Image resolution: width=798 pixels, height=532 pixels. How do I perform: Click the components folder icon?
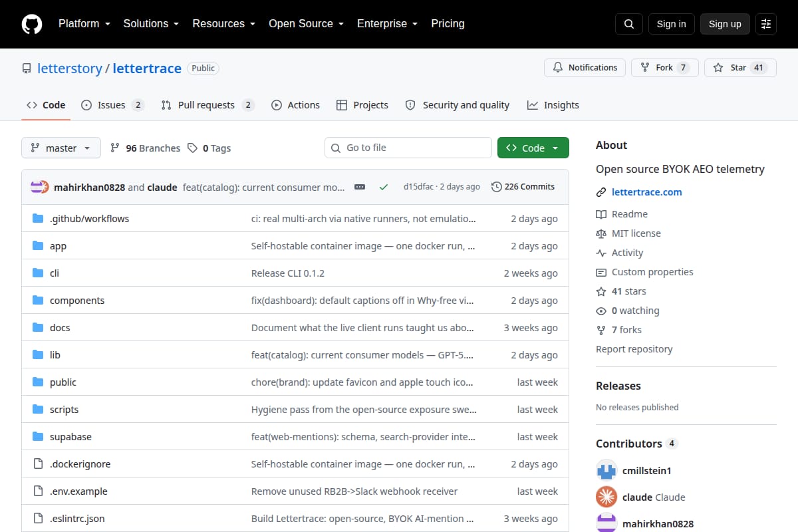point(38,301)
